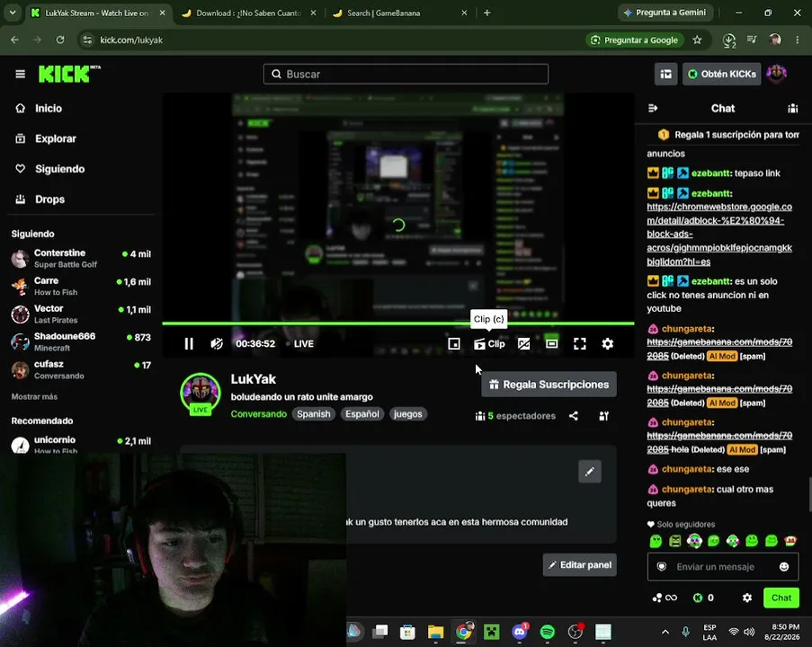The width and height of the screenshot is (812, 647).
Task: Open the channel points infinity icon
Action: pos(665,598)
